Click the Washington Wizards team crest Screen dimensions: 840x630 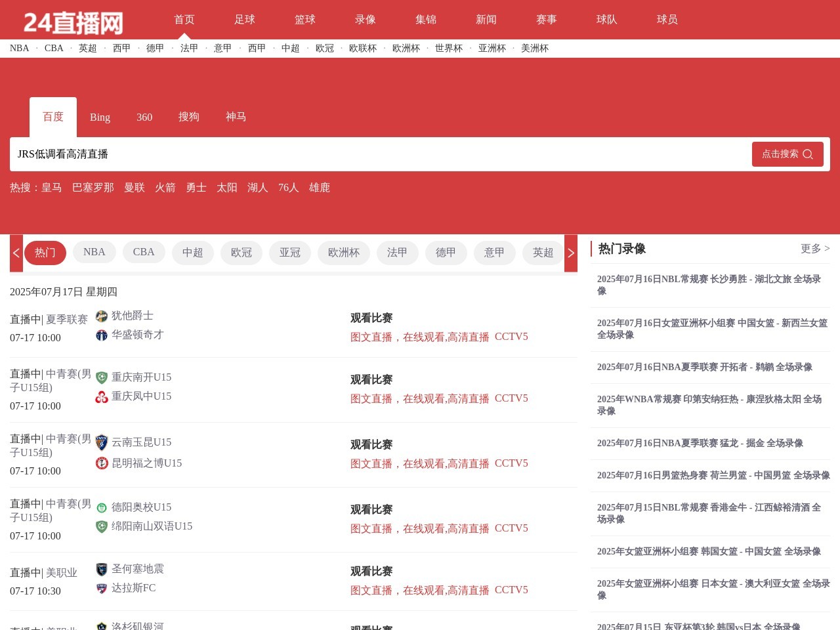tap(101, 335)
